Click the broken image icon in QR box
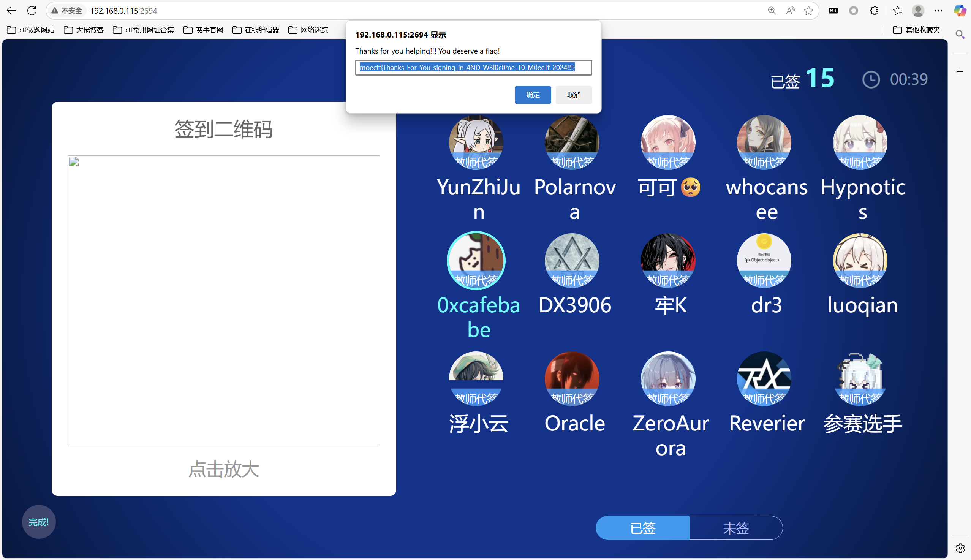 pyautogui.click(x=74, y=162)
